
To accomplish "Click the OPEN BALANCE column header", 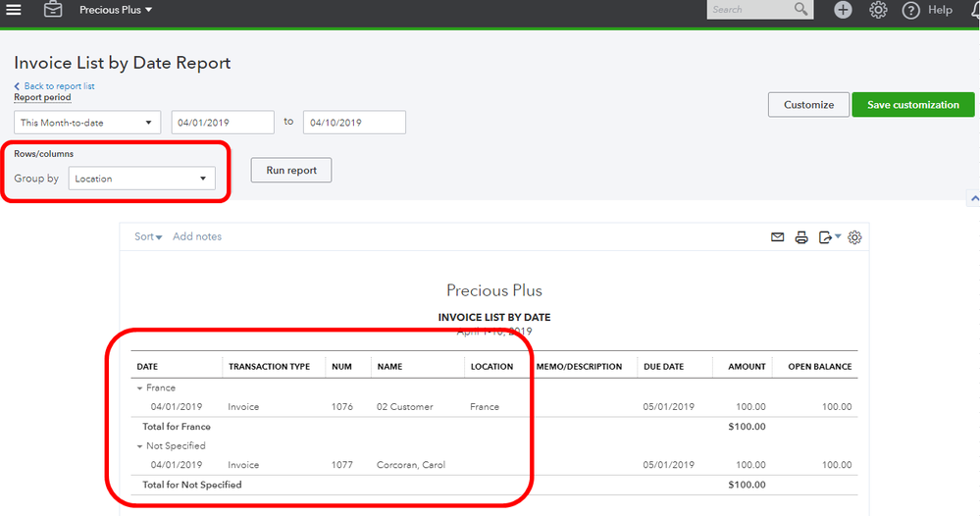I will pyautogui.click(x=820, y=367).
